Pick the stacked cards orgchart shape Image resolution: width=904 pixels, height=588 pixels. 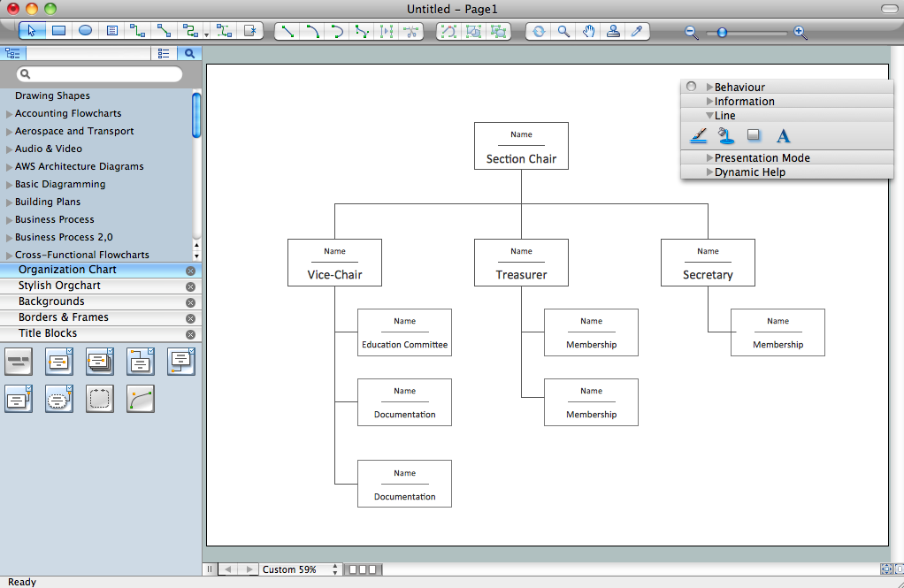coord(100,362)
